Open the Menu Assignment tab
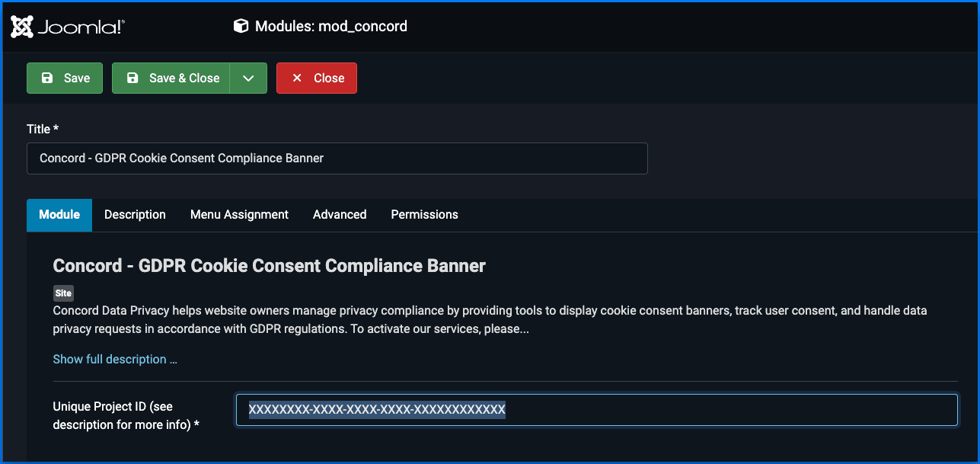Viewport: 980px width, 464px height. tap(239, 215)
